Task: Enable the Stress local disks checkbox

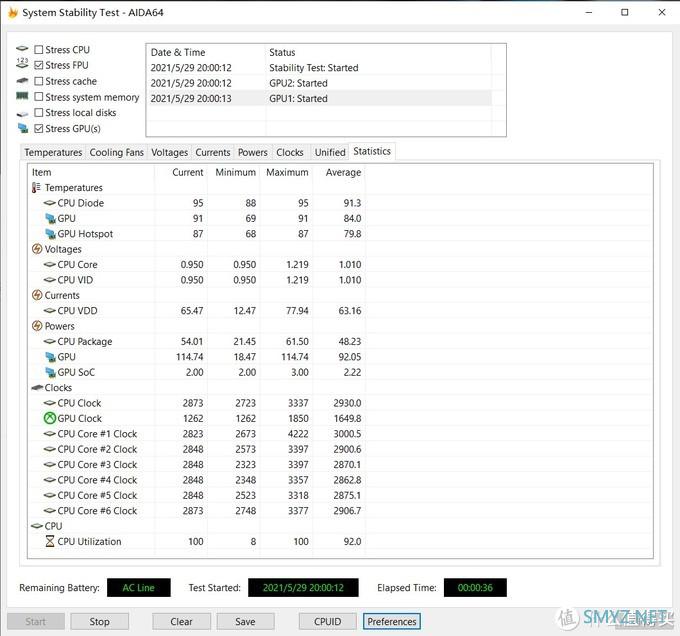Action: pyautogui.click(x=39, y=112)
